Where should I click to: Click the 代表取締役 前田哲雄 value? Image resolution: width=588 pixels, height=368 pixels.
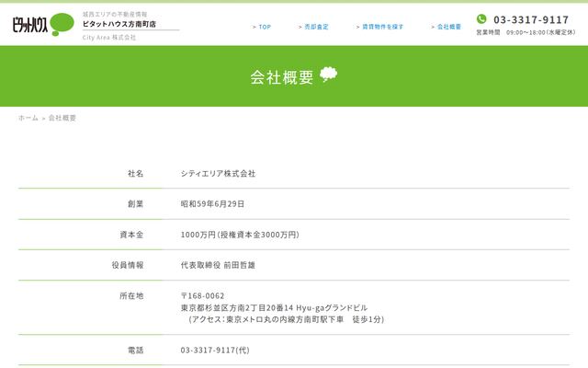pos(218,265)
